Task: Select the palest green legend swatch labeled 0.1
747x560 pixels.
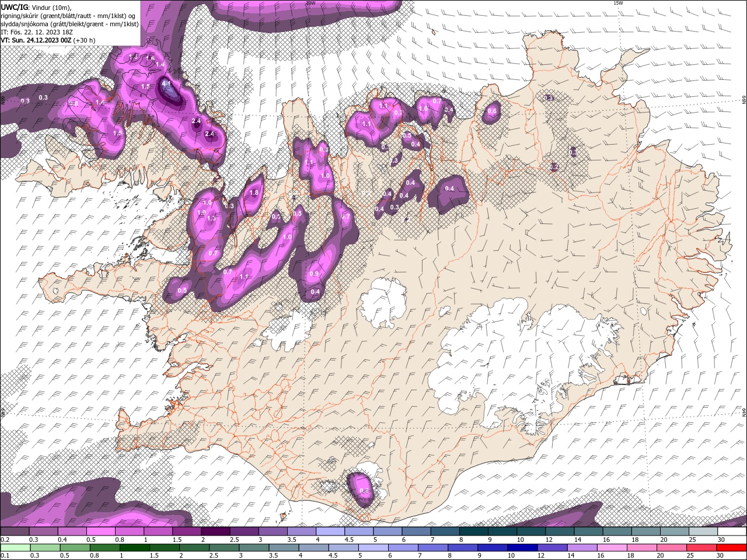Action: 15,548
